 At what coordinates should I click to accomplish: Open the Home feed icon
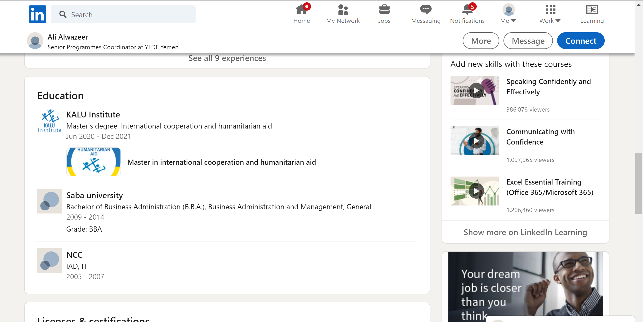pyautogui.click(x=301, y=10)
